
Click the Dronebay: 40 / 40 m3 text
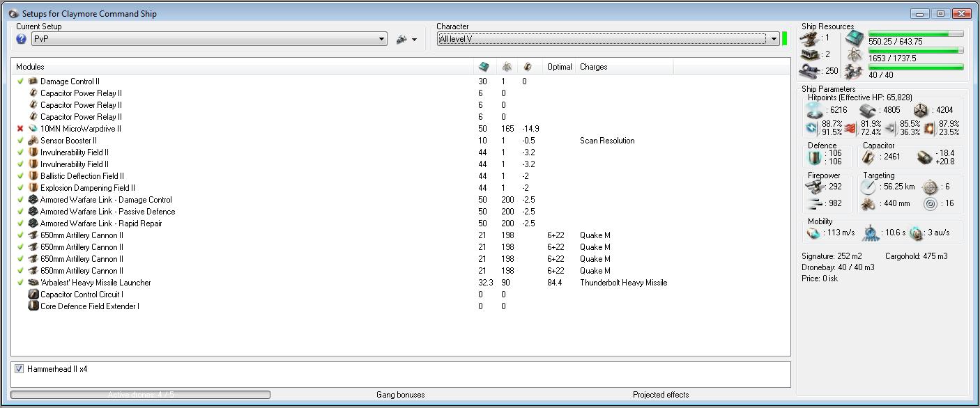(x=838, y=267)
